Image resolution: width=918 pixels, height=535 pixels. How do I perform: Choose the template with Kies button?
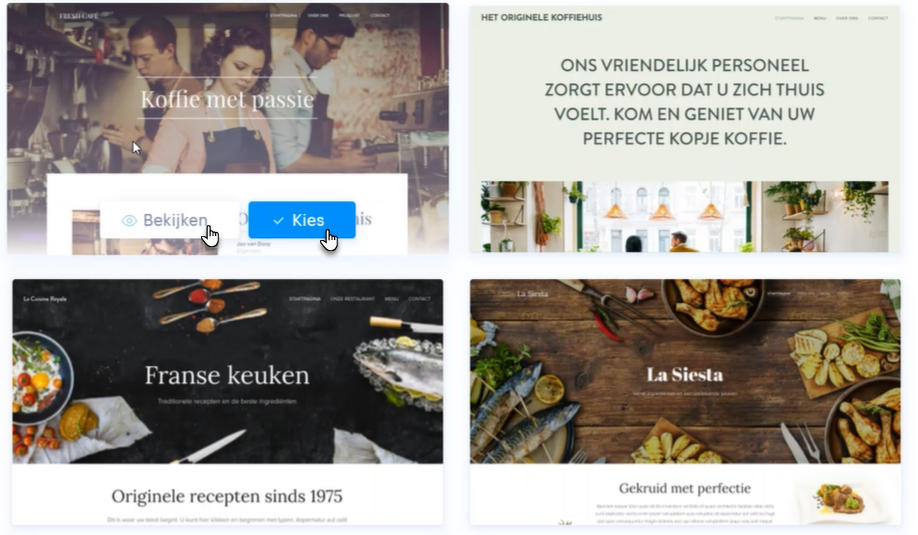[302, 220]
